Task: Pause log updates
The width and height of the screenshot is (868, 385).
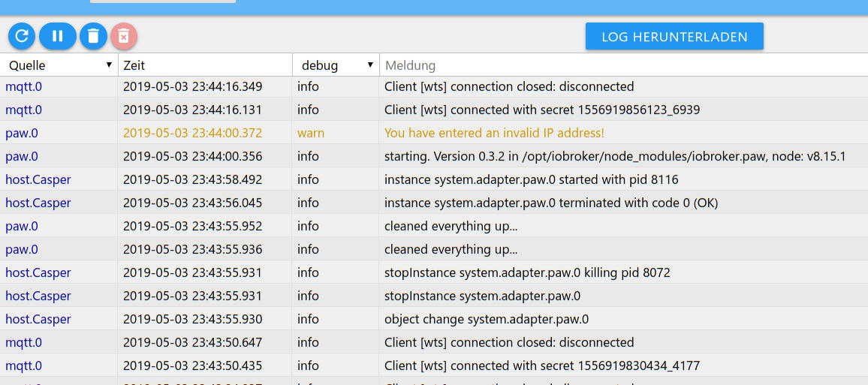Action: (58, 37)
